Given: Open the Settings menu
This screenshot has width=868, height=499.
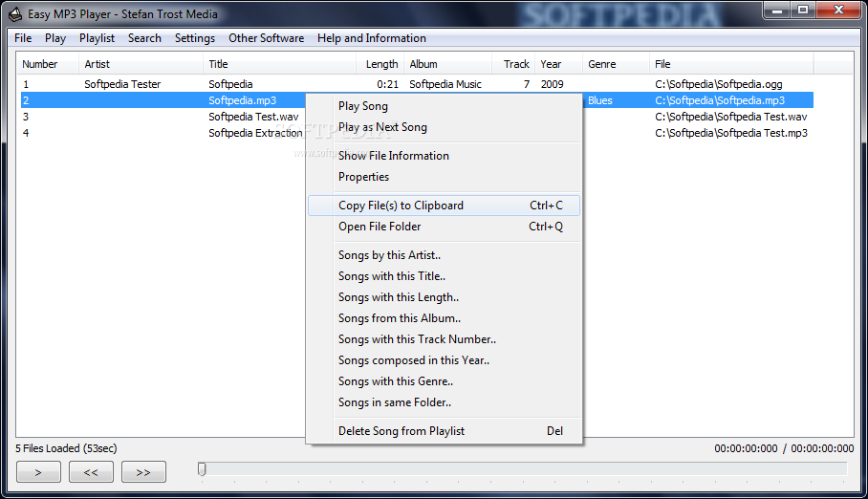Looking at the screenshot, I should [195, 38].
